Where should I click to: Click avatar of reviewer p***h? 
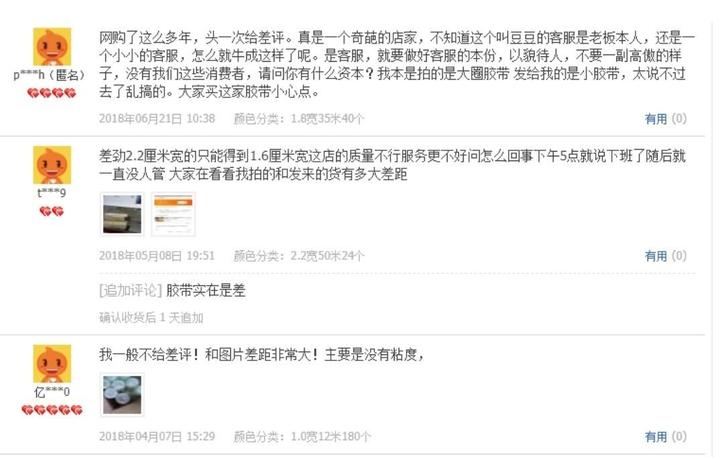click(52, 46)
